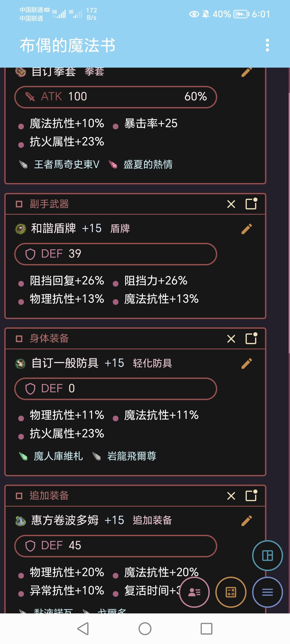Remove the 身体装备 equipment
Viewport: 290px width, 644px height.
[231, 339]
